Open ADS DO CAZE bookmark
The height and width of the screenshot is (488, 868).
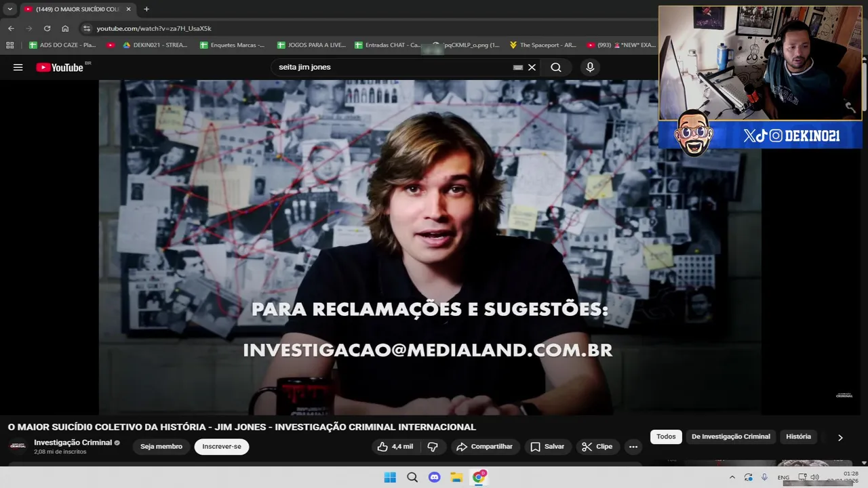(x=62, y=45)
